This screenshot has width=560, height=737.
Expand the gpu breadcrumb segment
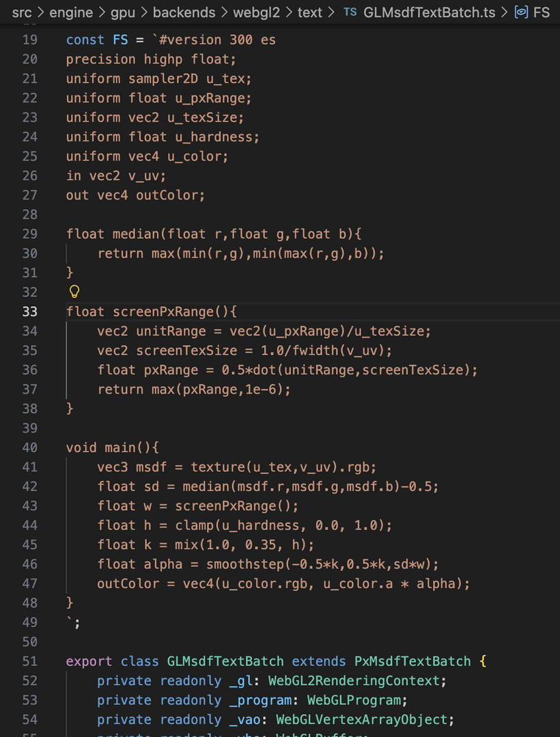pos(123,12)
